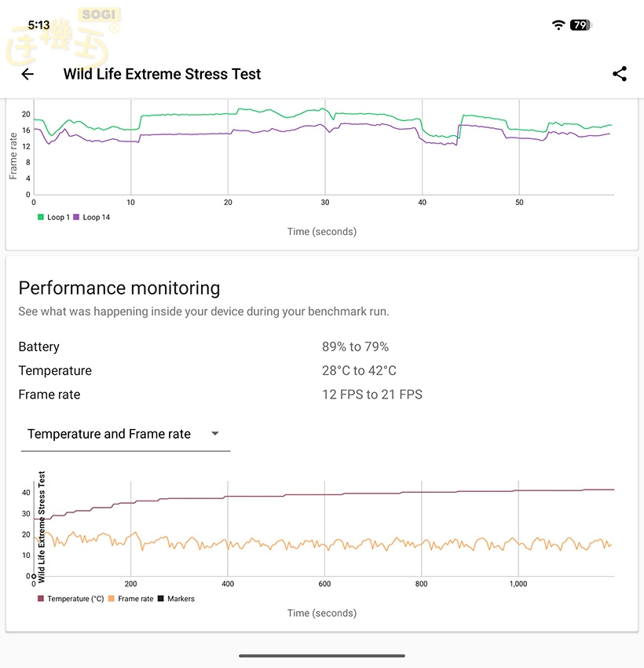
Task: Click the Wild Life Extreme Stress Test title
Action: [x=162, y=74]
